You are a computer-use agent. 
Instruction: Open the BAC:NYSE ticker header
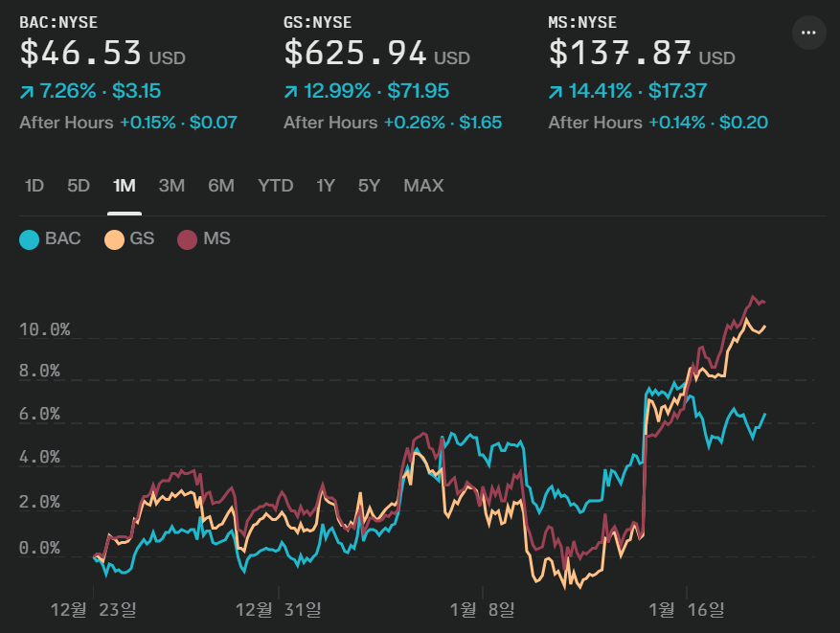tap(59, 22)
